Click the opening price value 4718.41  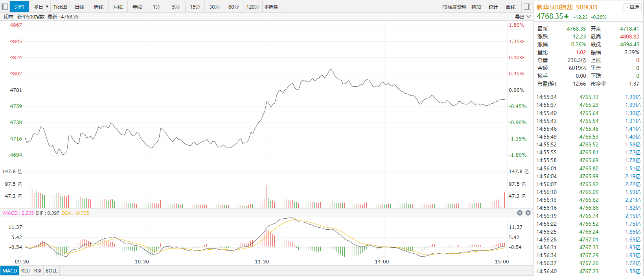(x=629, y=29)
